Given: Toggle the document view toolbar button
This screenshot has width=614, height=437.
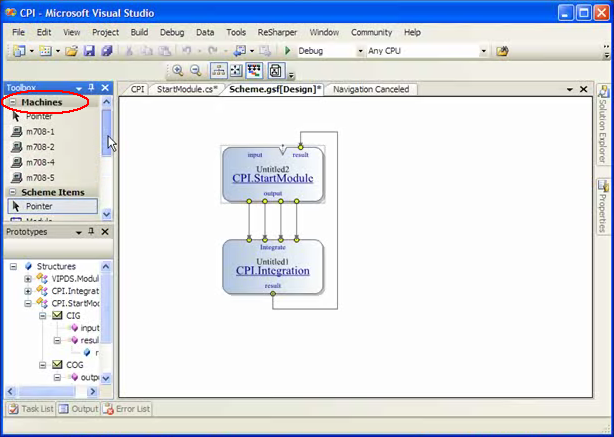Looking at the screenshot, I should [276, 70].
